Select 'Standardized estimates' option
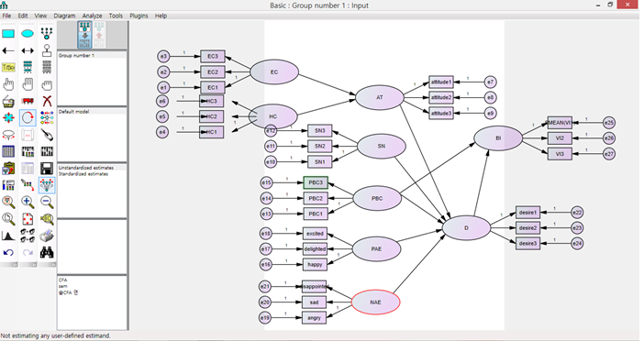 point(83,174)
